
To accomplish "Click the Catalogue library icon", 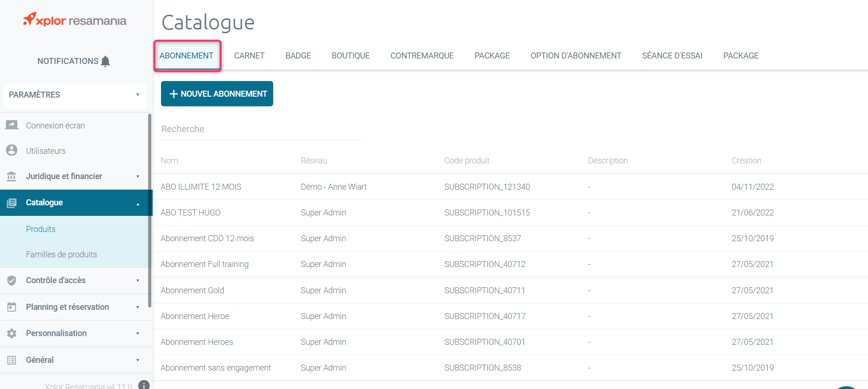I will [11, 203].
